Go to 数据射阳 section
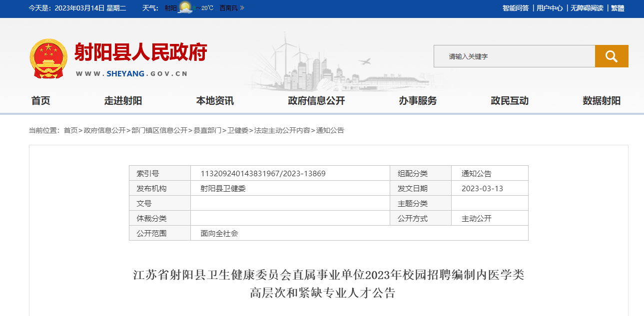The image size is (644, 316). [x=602, y=101]
